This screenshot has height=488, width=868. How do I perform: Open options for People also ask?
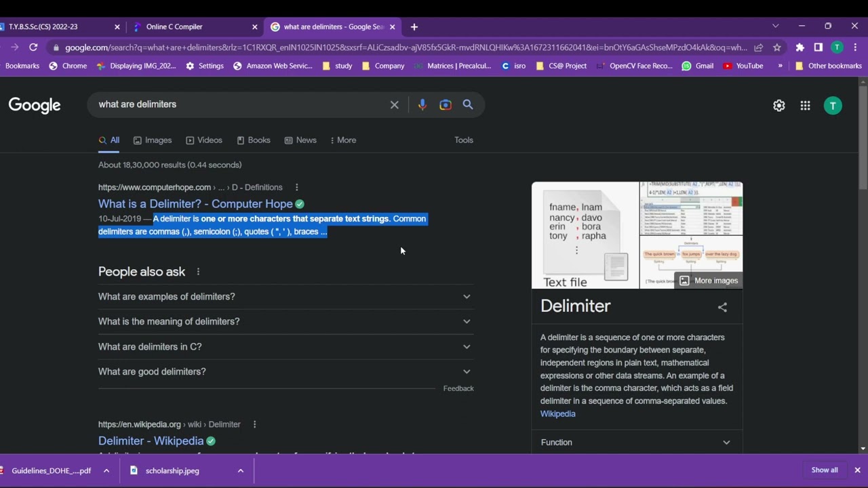198,272
